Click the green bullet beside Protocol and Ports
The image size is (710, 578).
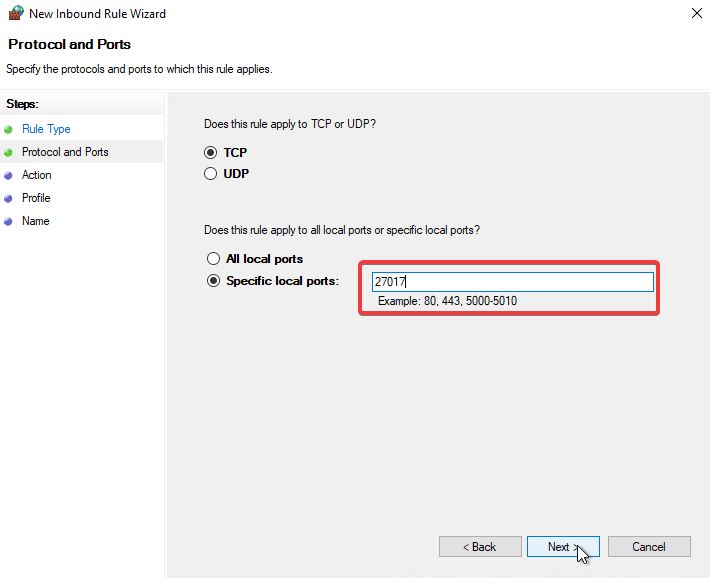point(8,153)
